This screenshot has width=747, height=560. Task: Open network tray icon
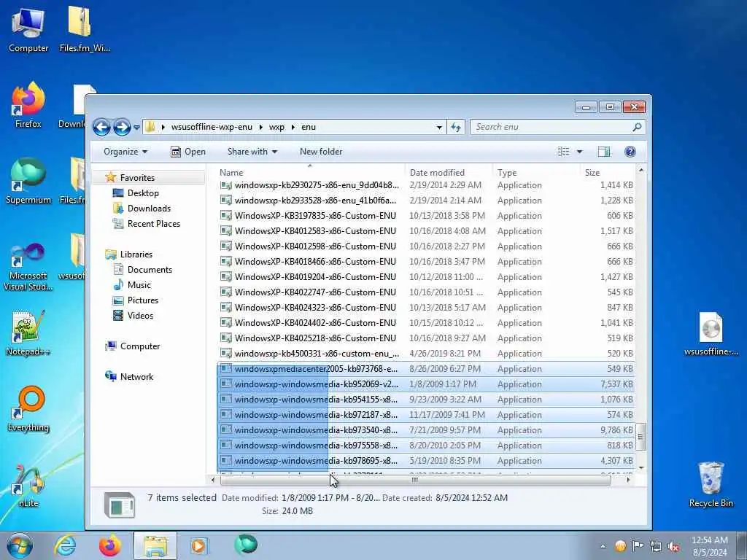(x=656, y=546)
